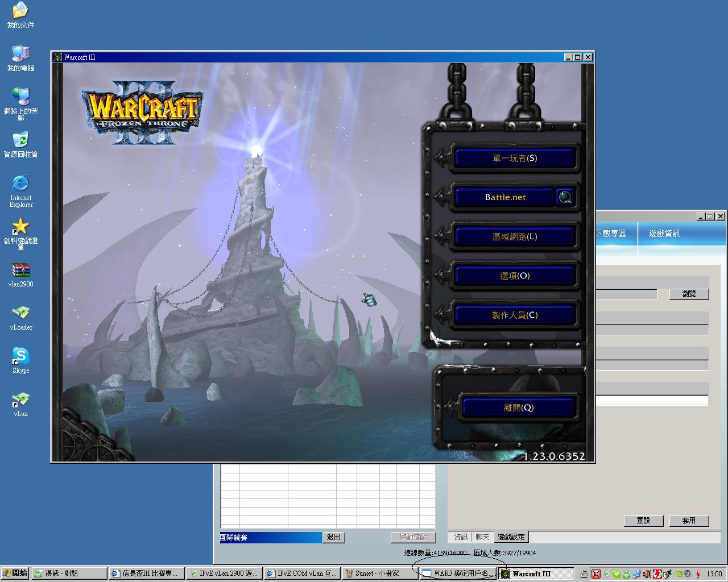Select the 創科遊戲選單 star shortcut icon

(x=20, y=234)
